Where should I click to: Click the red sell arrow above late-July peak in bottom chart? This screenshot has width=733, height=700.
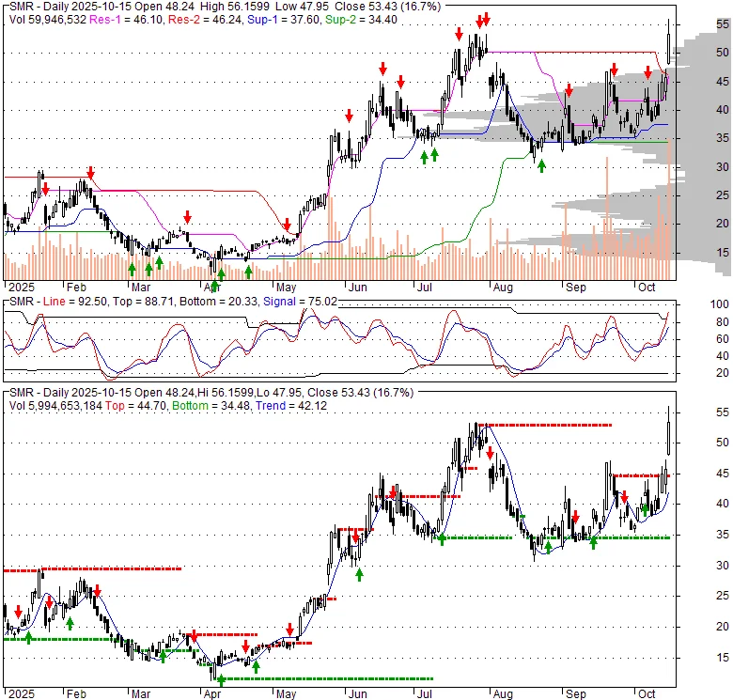coord(491,452)
